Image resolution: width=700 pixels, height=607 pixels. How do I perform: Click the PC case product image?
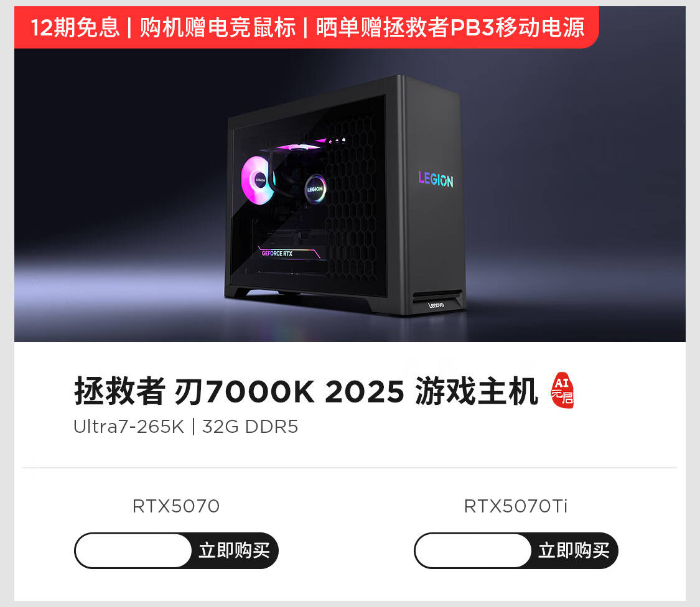(x=345, y=195)
